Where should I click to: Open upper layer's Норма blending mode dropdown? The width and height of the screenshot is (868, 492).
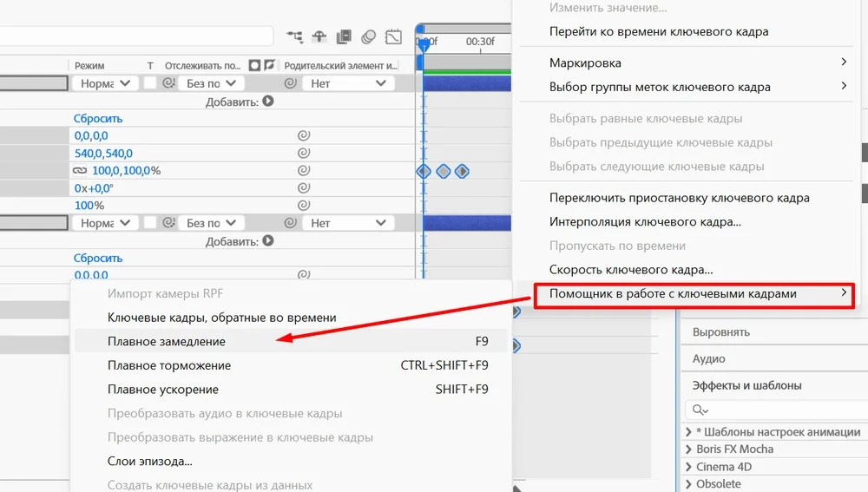click(105, 83)
